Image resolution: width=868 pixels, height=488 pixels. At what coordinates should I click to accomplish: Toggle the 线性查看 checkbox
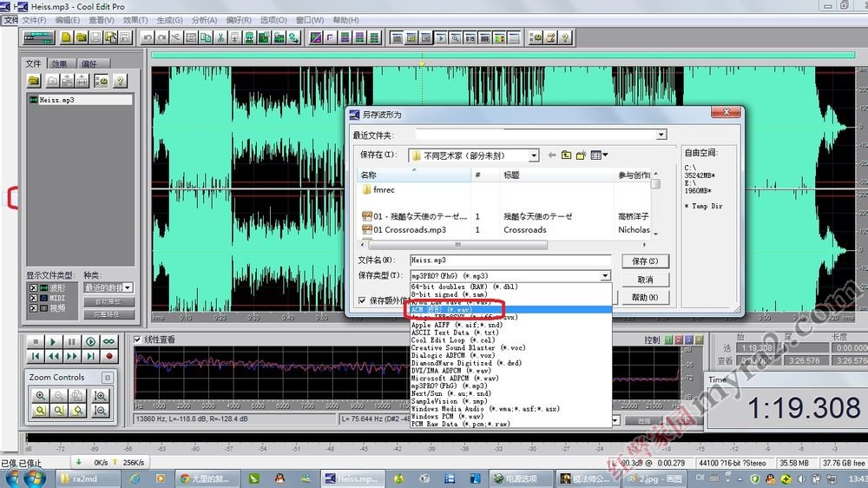(x=137, y=340)
